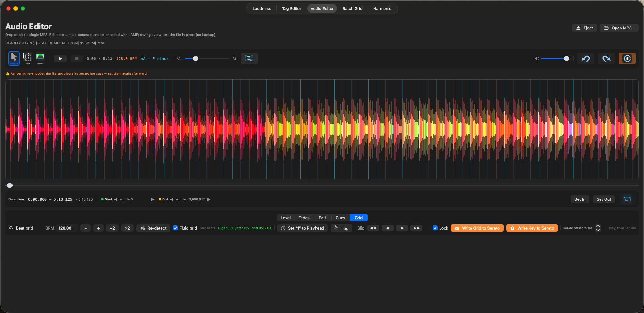Open the Fades panel tab
The image size is (644, 313).
(304, 218)
